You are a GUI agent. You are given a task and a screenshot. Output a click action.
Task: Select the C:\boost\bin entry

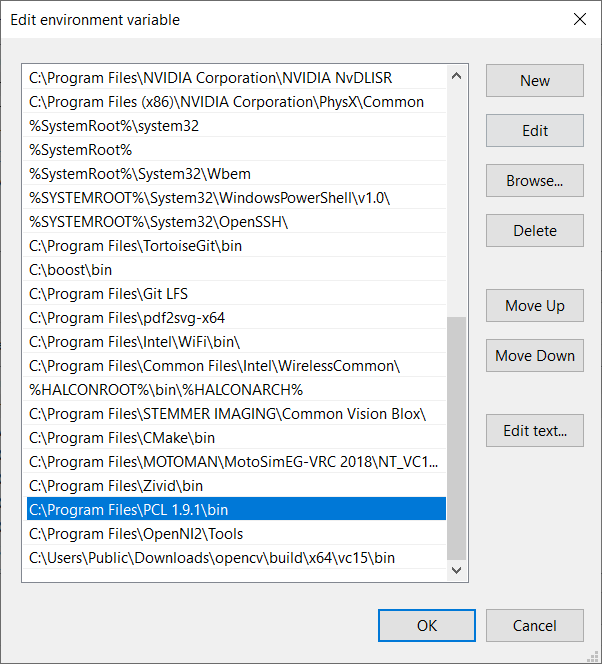point(236,270)
